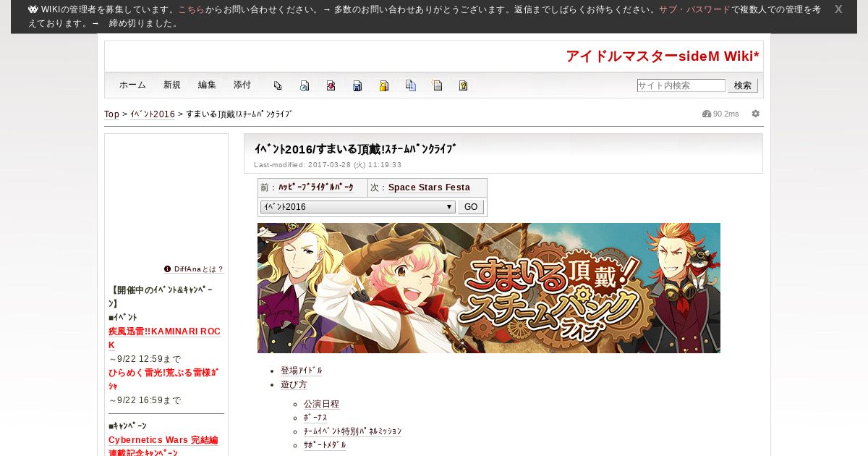868x456 pixels.
Task: Jump to 登場ｱｲﾄﾞﾙ section link
Action: 302,371
